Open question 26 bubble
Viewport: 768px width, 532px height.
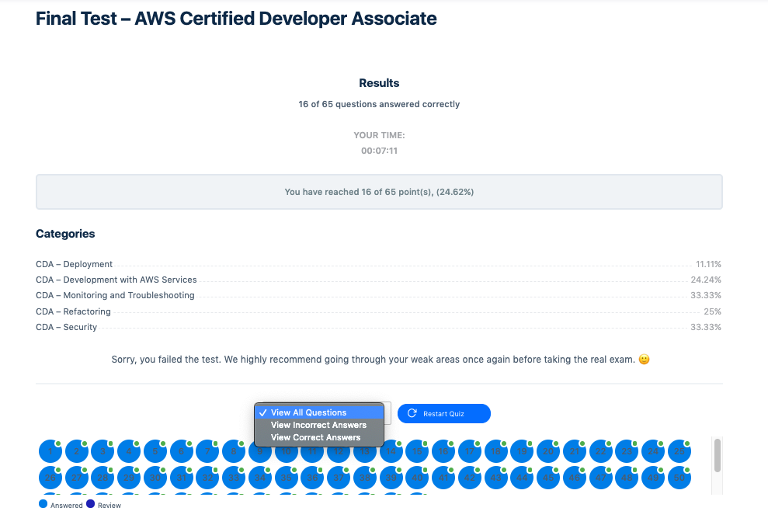click(x=50, y=478)
